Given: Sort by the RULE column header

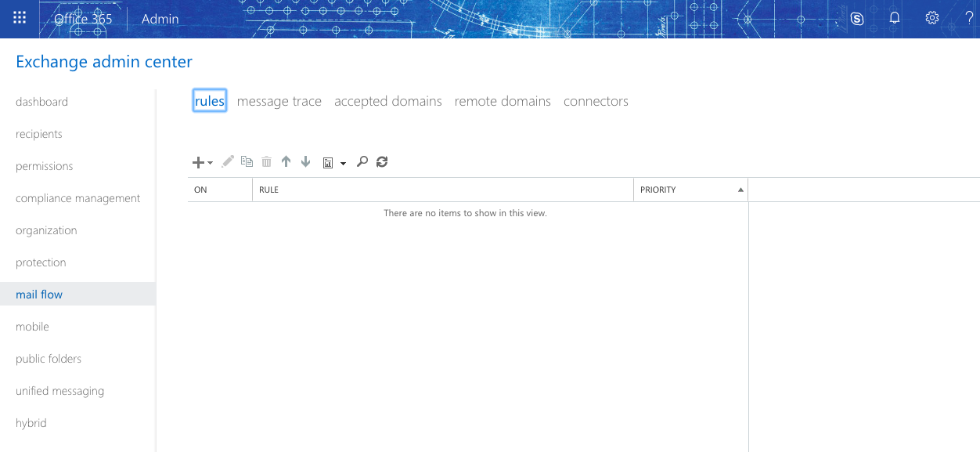Looking at the screenshot, I should (443, 190).
